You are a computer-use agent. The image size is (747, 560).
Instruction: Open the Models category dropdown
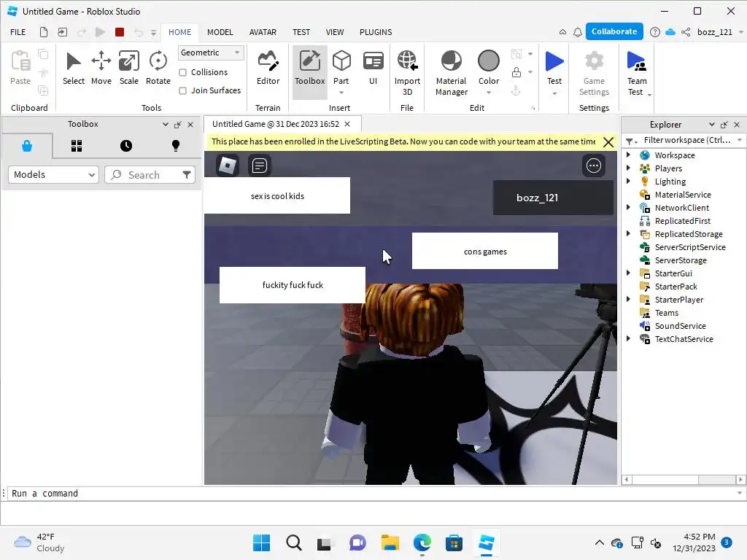pyautogui.click(x=53, y=175)
